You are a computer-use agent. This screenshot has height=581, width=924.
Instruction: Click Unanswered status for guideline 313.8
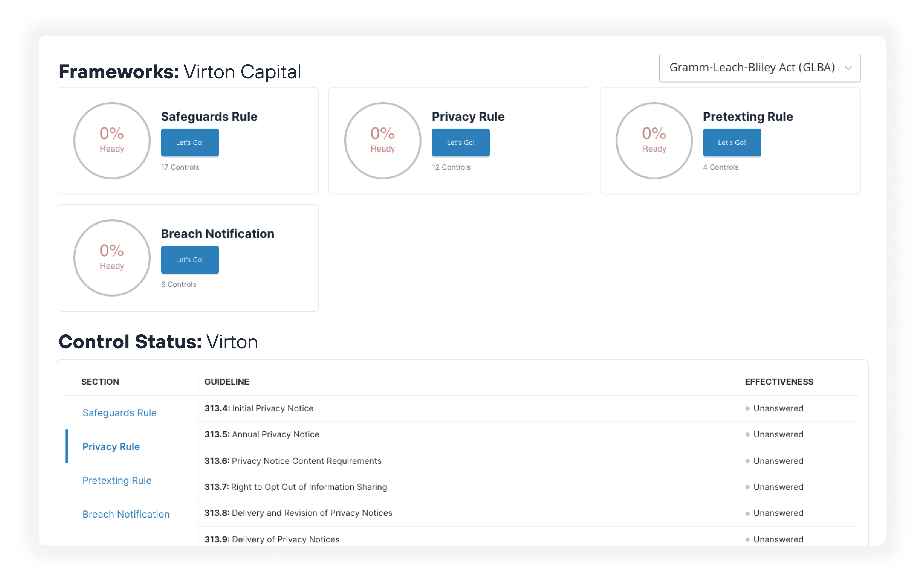pyautogui.click(x=774, y=513)
